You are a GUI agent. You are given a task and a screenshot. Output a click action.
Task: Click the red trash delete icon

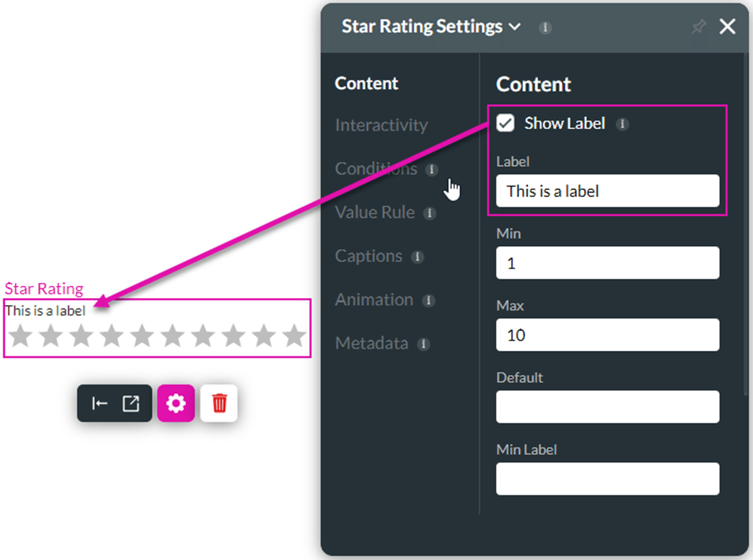tap(219, 403)
